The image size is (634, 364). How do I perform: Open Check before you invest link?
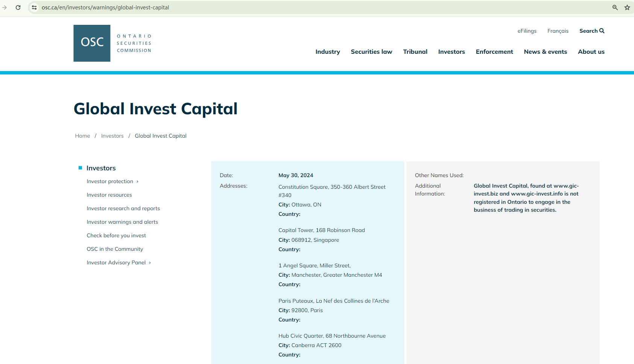coord(116,235)
